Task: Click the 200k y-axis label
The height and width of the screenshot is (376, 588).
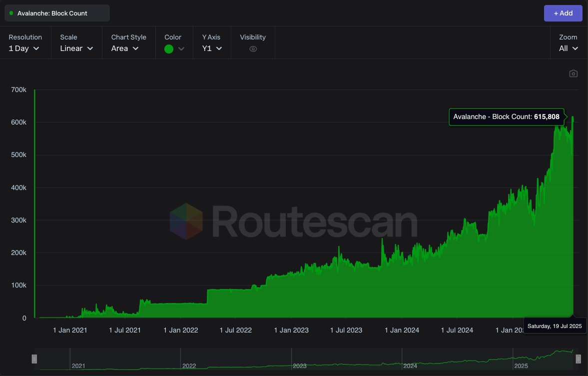Action: click(x=19, y=253)
